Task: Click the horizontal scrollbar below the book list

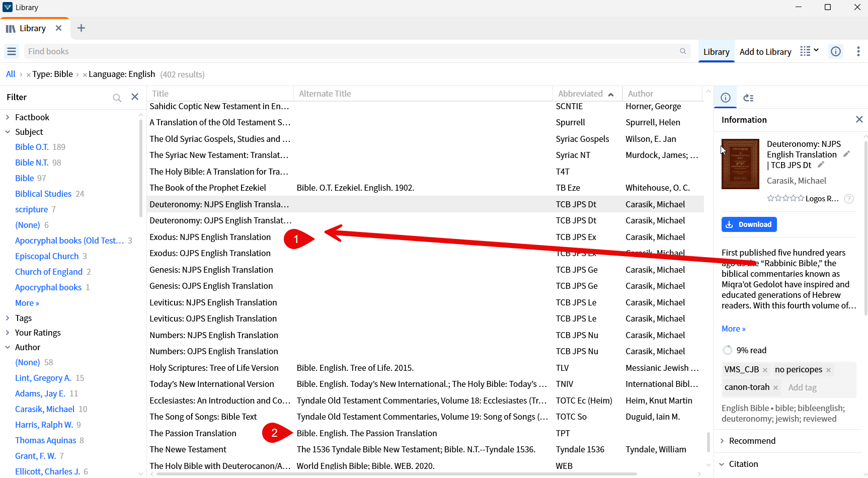Action: [x=397, y=473]
